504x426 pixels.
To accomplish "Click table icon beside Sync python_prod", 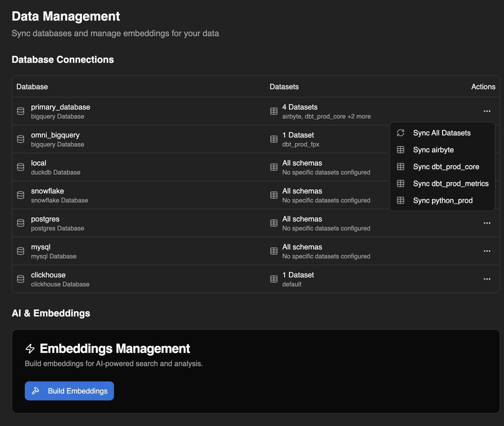I will pyautogui.click(x=401, y=200).
